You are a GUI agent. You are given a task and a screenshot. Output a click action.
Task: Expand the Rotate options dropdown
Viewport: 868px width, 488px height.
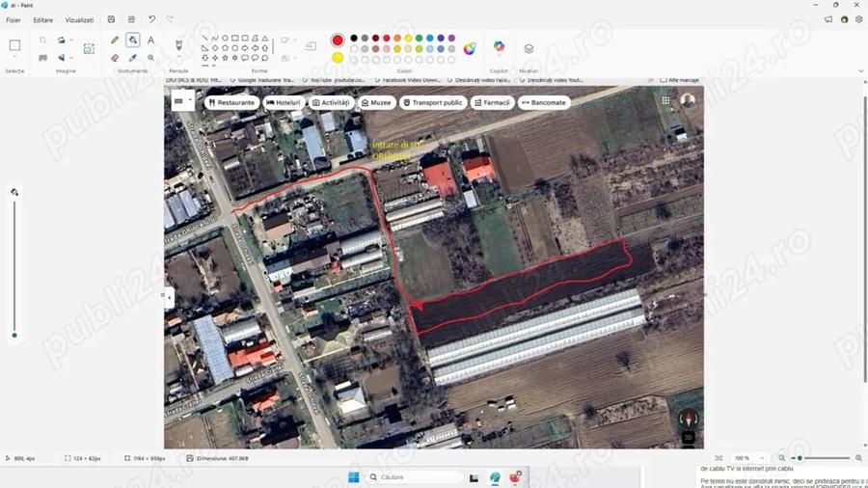coord(71,40)
